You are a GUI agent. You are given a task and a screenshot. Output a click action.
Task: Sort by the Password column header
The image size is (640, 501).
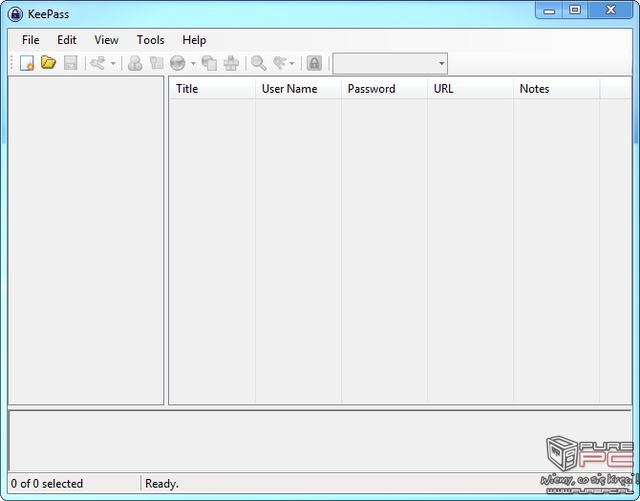coord(384,89)
